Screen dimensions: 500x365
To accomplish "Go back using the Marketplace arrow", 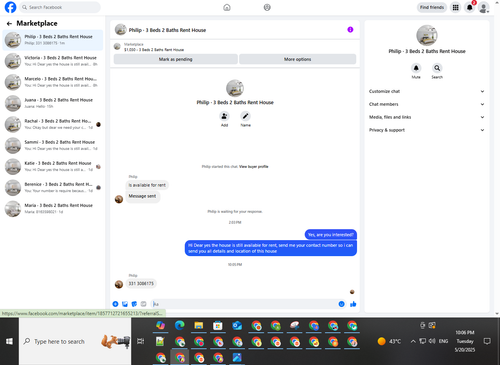I will click(x=9, y=23).
